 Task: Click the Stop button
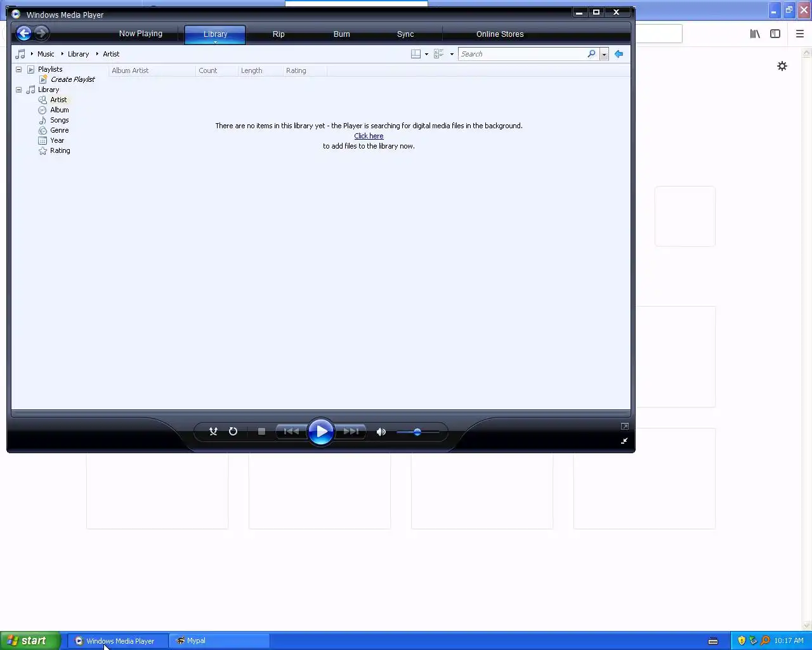pos(261,432)
